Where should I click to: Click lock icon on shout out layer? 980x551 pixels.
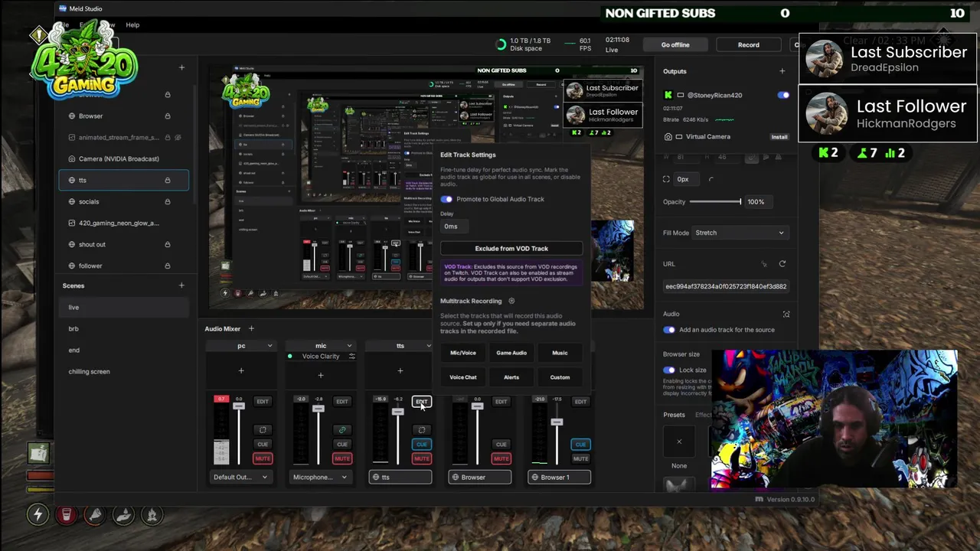coord(168,245)
